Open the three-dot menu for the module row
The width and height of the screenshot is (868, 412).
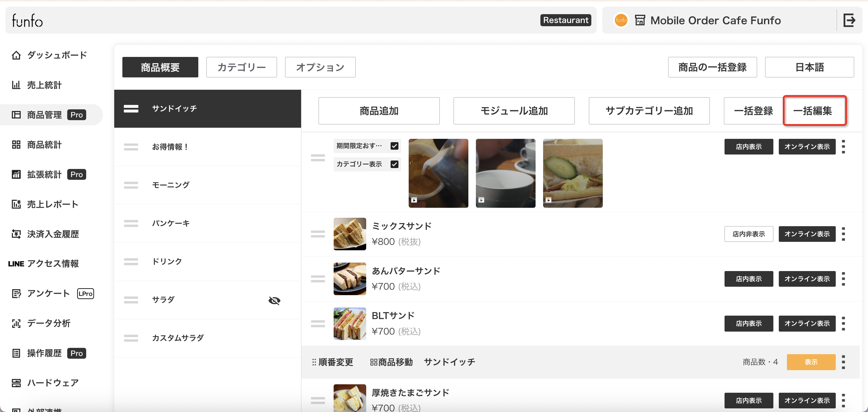point(843,147)
